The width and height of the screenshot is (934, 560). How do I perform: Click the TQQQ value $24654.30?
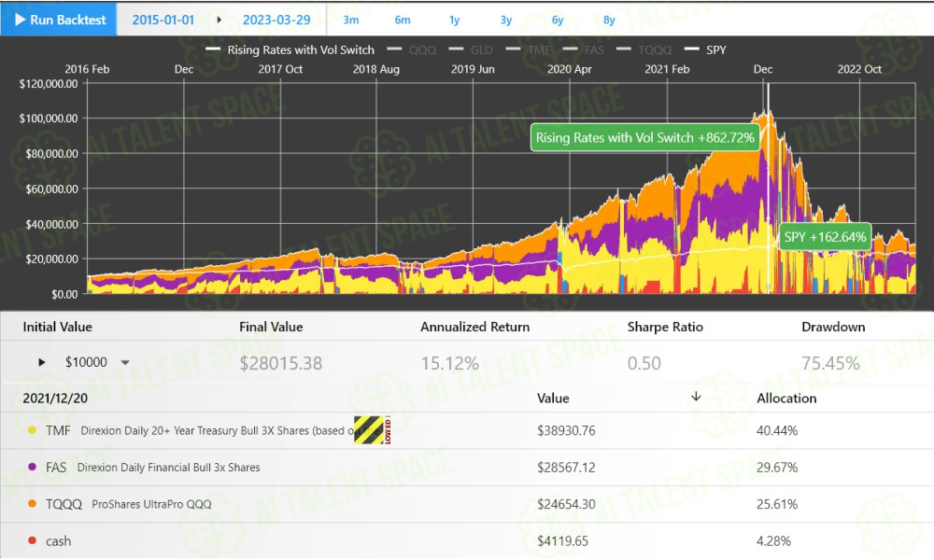point(566,504)
